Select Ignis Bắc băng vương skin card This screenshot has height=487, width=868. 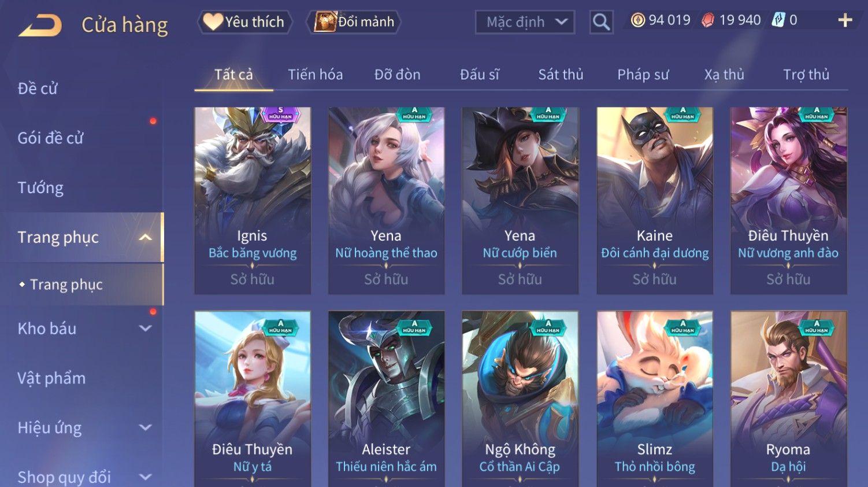(x=253, y=201)
